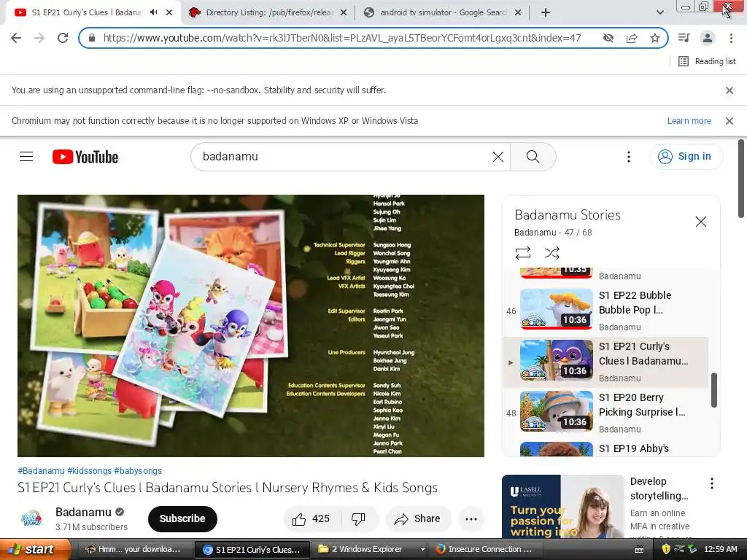
Task: Share this video
Action: point(417,518)
